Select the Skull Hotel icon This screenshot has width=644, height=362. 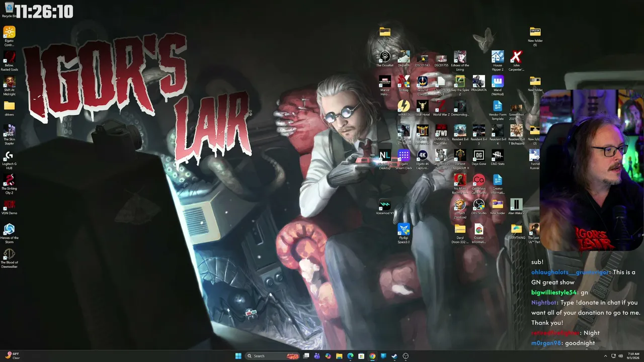click(x=422, y=108)
